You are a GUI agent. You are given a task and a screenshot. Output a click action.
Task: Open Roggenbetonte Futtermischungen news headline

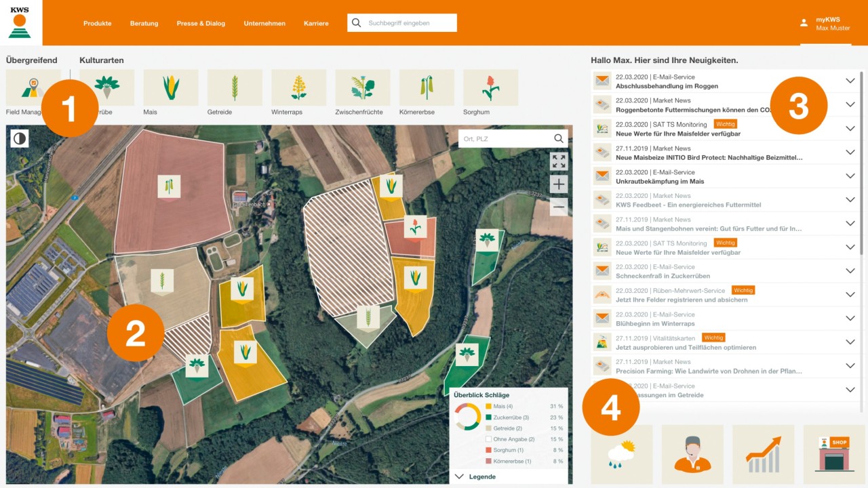[692, 110]
